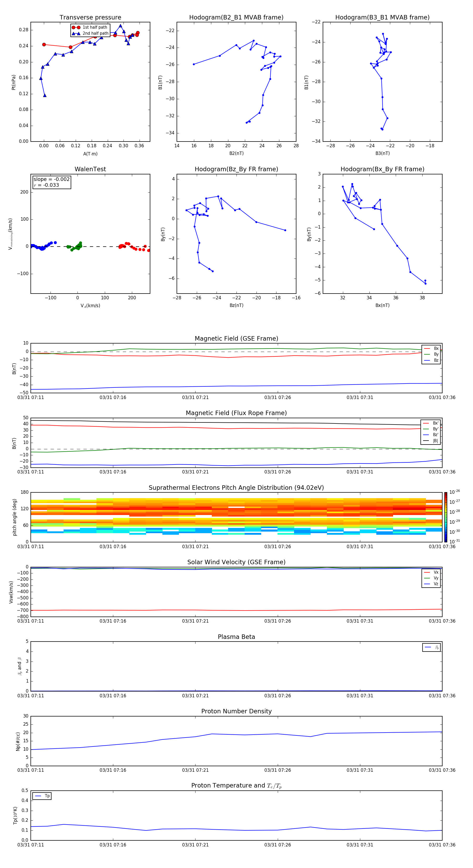
Task: Click the 'Hodogram(B2_B1 MVAB frame)' title
Action: (x=236, y=18)
